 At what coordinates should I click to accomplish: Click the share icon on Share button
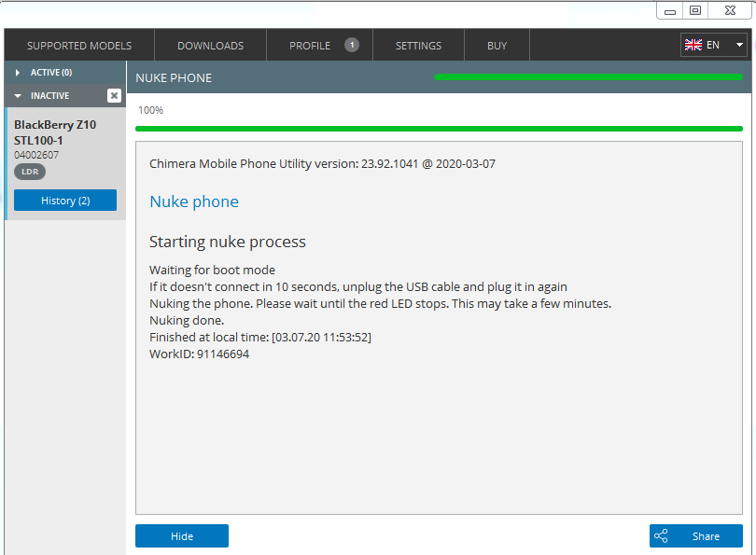pos(661,535)
